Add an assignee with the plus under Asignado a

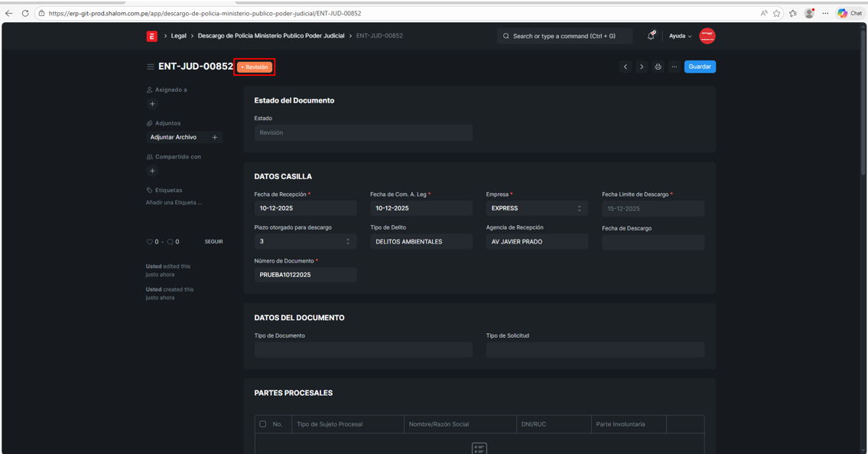[x=152, y=104]
